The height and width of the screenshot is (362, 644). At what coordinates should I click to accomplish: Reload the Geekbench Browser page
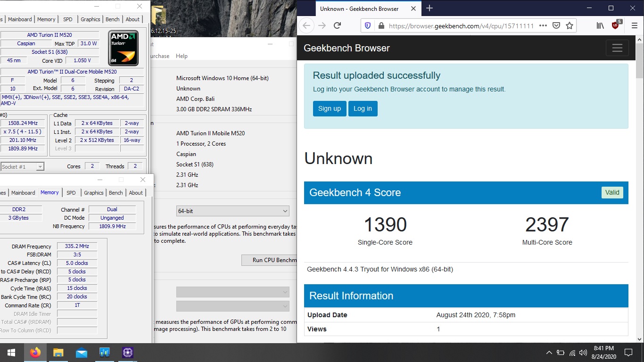pos(337,25)
